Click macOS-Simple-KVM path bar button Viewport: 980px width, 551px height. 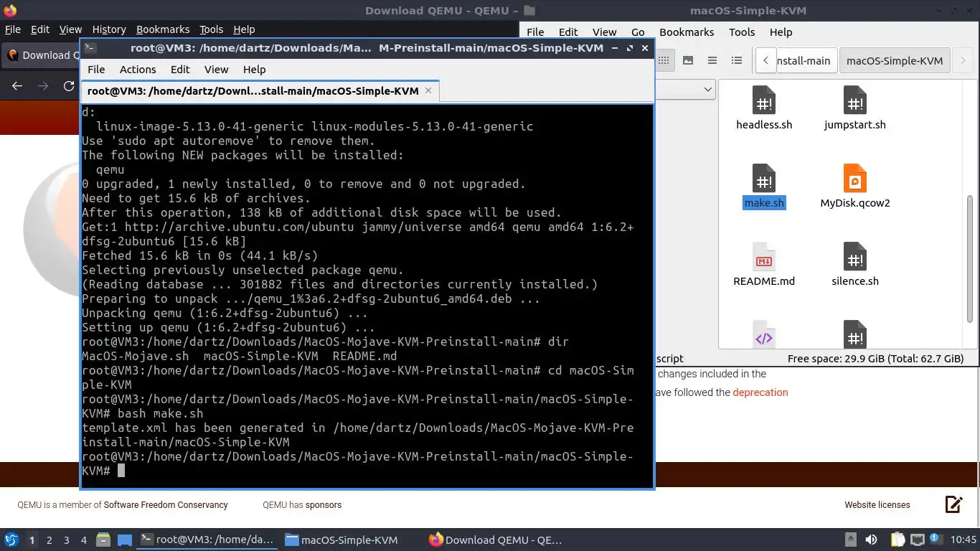[895, 60]
